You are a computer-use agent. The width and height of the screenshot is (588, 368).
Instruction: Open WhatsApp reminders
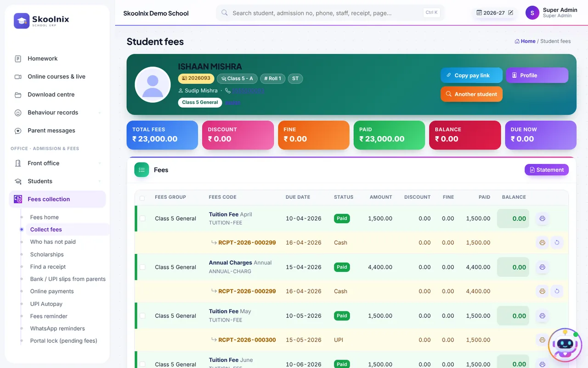pyautogui.click(x=57, y=328)
